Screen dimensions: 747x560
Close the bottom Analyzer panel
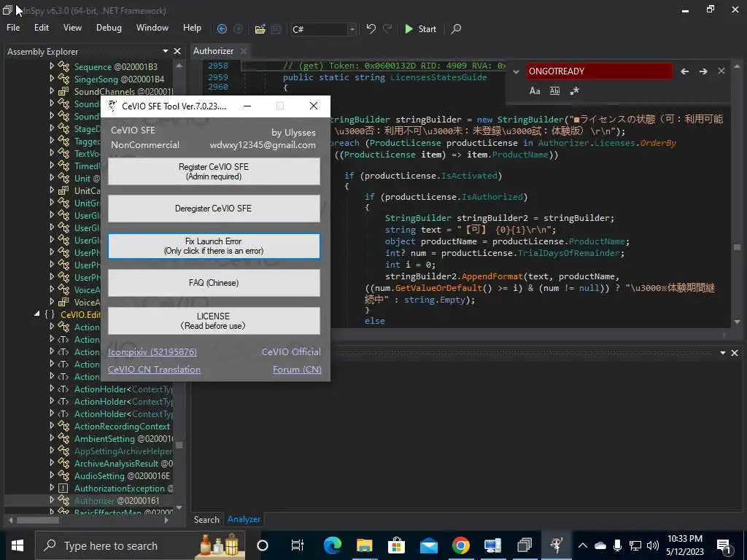735,353
